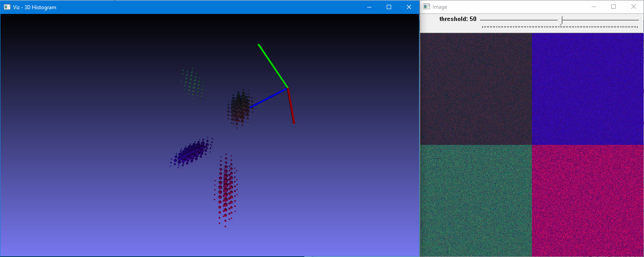Close the Viz - 3D Histogram window
The height and width of the screenshot is (257, 644).
coord(409,7)
